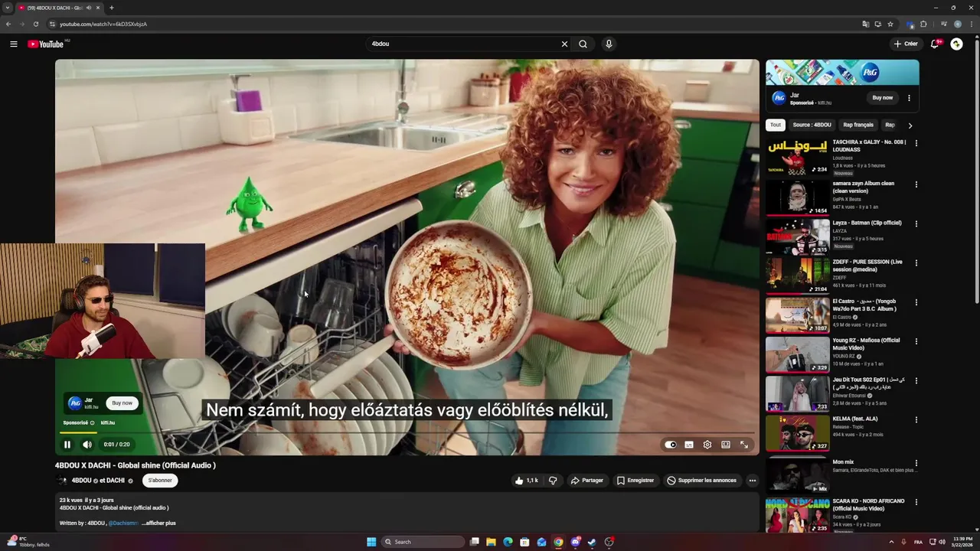This screenshot has width=980, height=551.
Task: Show more filter chips with the arrow
Action: point(910,126)
